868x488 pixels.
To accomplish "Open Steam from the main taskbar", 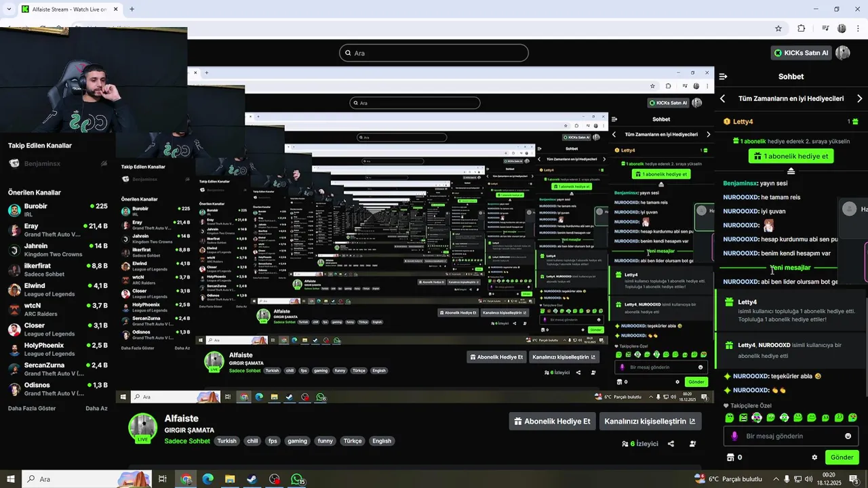I will pyautogui.click(x=252, y=479).
